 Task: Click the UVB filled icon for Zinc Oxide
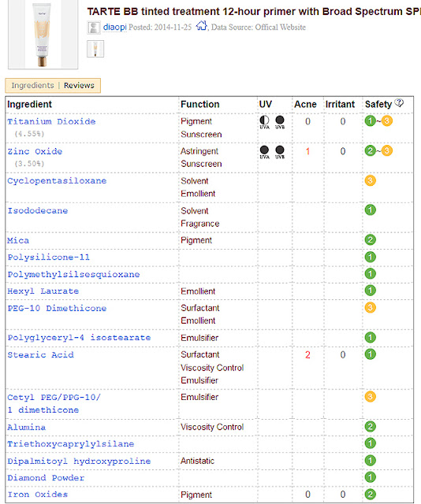coord(280,150)
